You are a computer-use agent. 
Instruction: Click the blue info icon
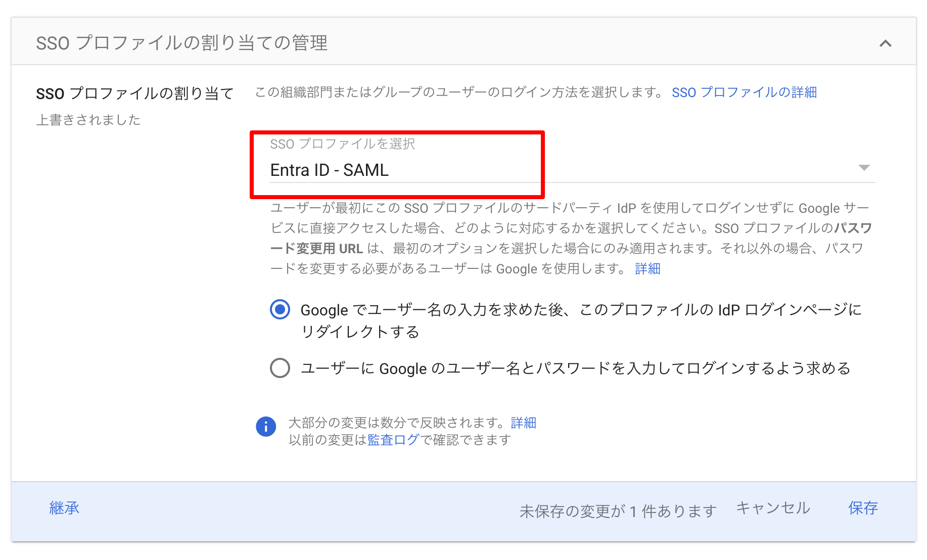tap(266, 427)
